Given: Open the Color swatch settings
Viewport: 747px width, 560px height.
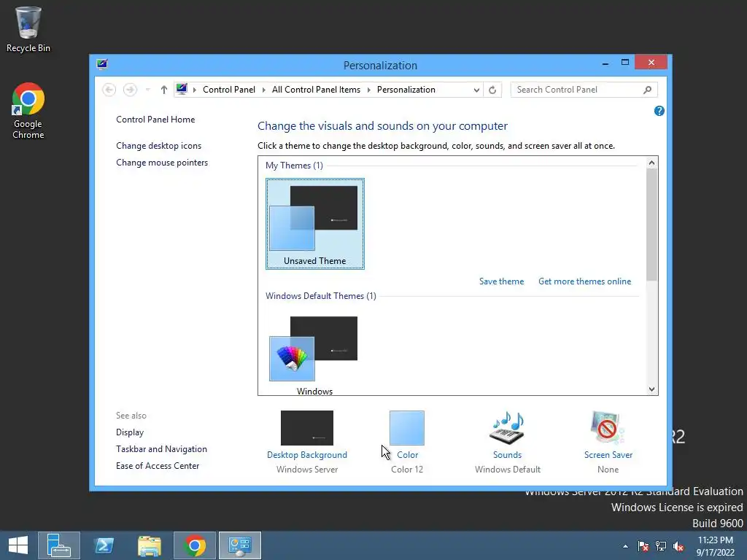Looking at the screenshot, I should (407, 427).
